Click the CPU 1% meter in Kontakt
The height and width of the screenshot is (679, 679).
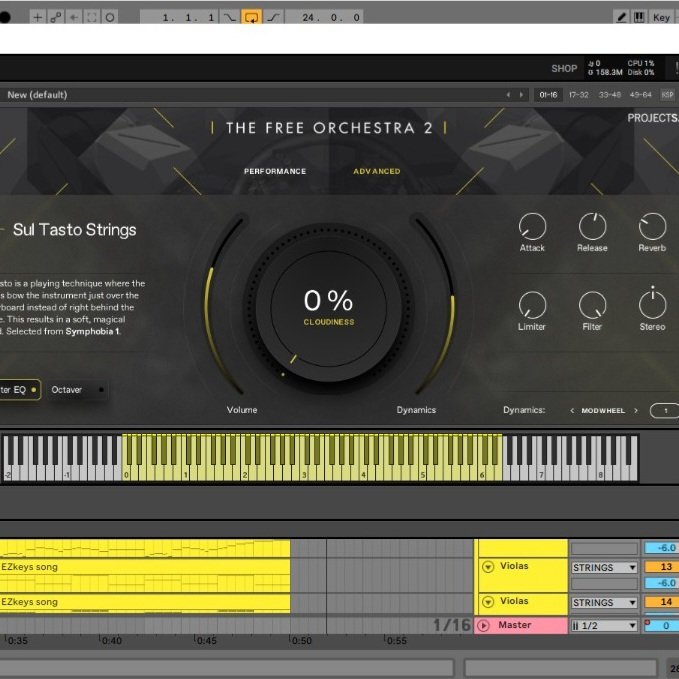point(640,64)
